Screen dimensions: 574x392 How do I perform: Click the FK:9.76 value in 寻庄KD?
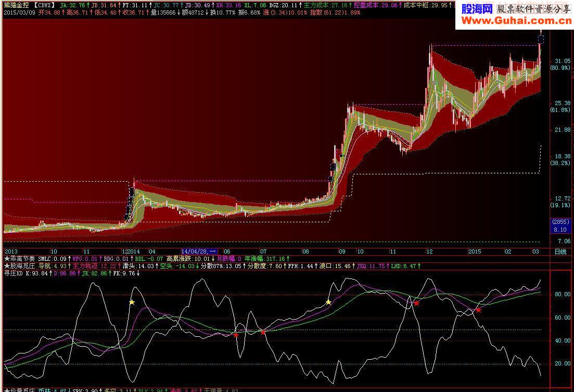(x=124, y=273)
